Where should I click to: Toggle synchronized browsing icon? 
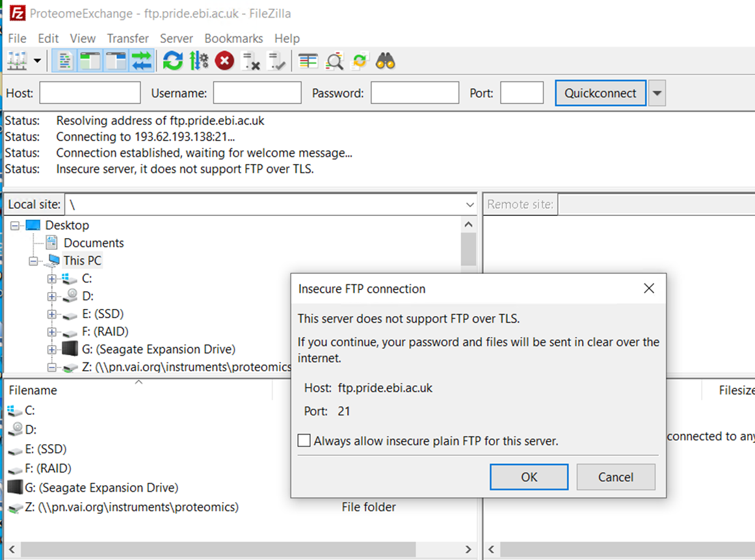pyautogui.click(x=360, y=61)
